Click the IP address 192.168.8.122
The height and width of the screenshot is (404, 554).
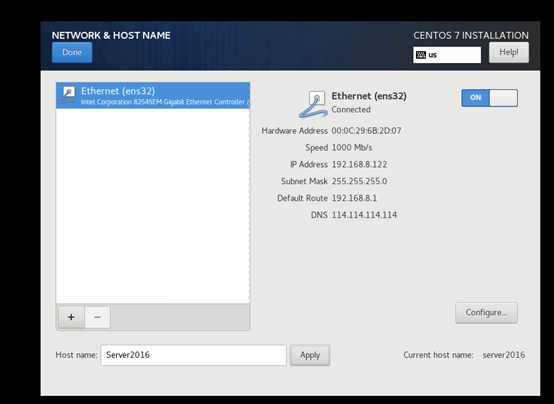[x=359, y=164]
